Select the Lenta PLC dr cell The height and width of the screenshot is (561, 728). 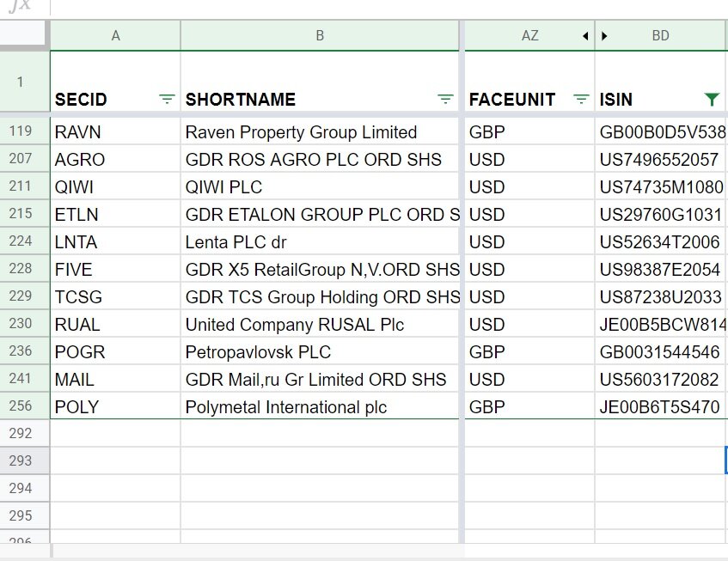[x=320, y=241]
